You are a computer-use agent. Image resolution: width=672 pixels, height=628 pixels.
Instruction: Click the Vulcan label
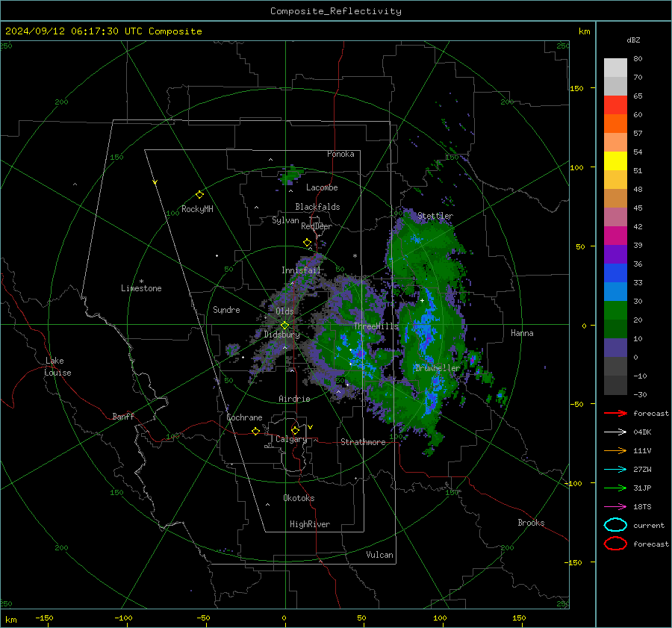point(379,555)
